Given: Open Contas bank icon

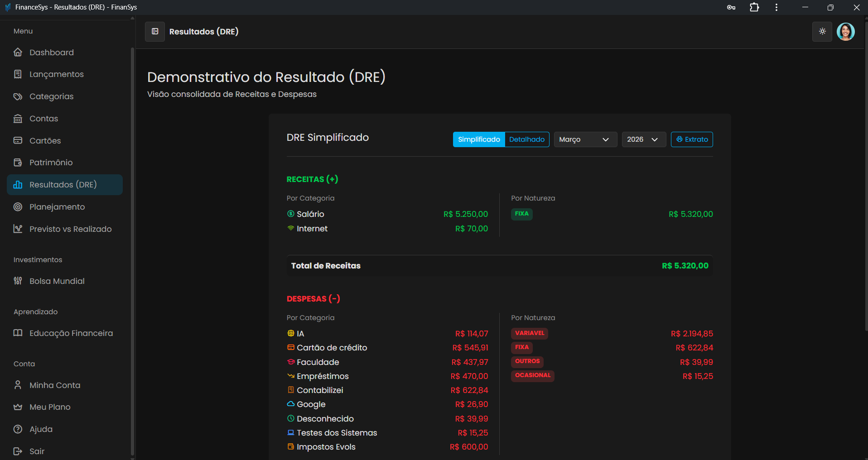Looking at the screenshot, I should click(x=18, y=119).
